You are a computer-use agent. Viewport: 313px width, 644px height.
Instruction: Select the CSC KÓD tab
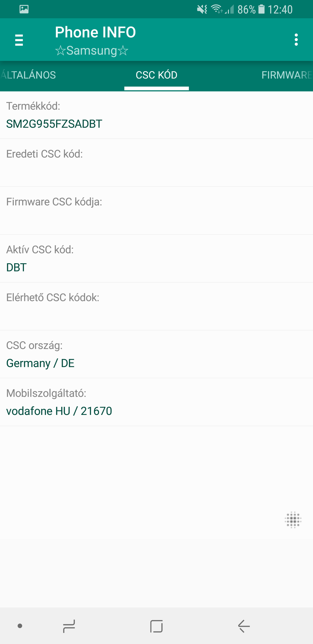[x=156, y=75]
